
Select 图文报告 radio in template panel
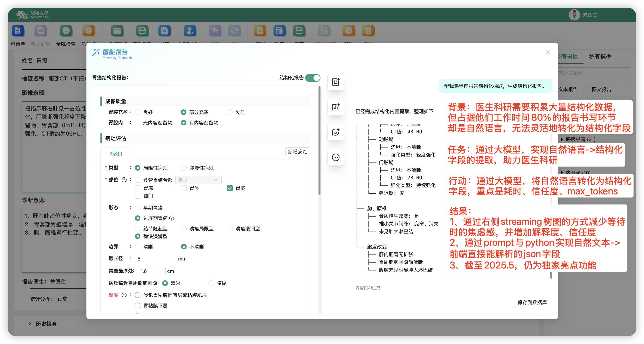tap(587, 89)
